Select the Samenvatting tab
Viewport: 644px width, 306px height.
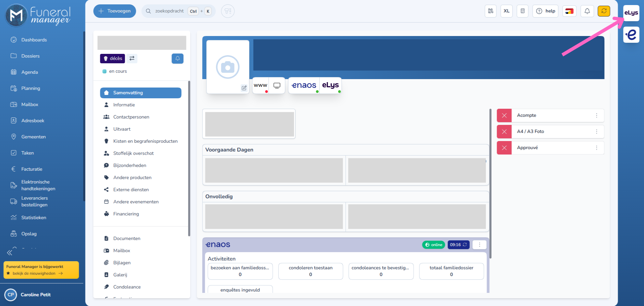[141, 93]
